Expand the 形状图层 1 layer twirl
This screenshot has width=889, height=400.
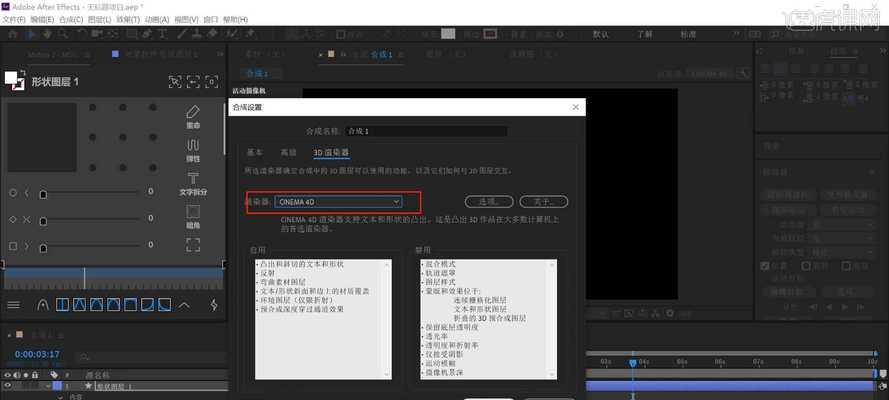tap(48, 386)
